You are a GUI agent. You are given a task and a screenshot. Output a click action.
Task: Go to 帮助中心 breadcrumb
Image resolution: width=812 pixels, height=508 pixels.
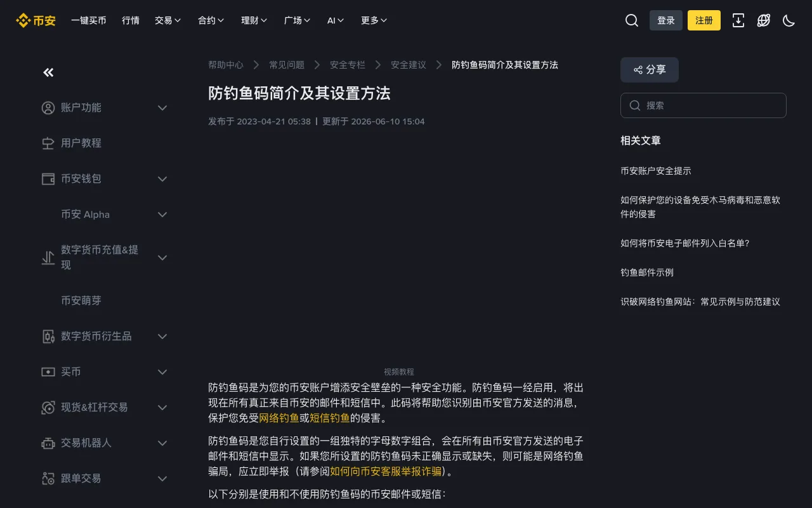(226, 65)
